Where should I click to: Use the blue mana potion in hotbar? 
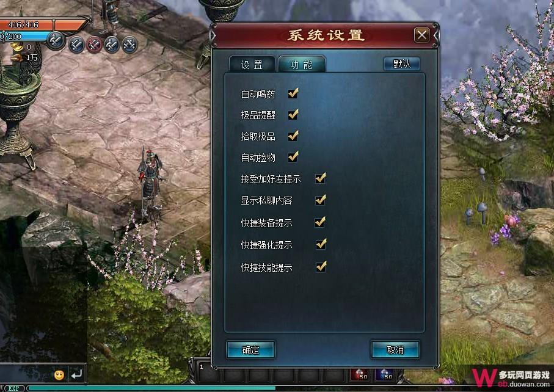coord(385,374)
